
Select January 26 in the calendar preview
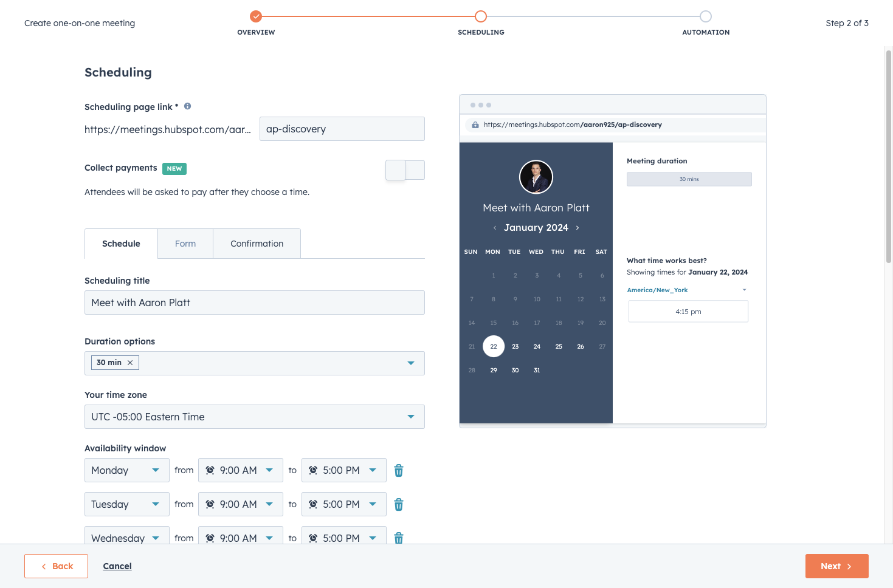click(x=581, y=347)
